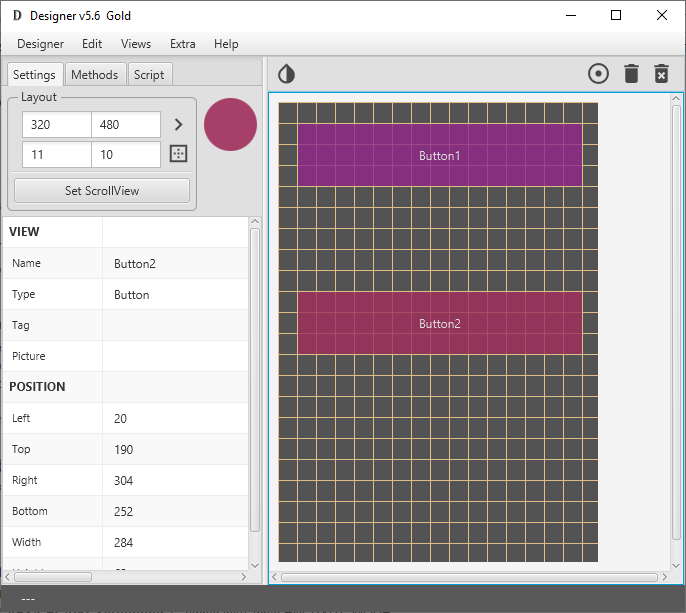Click the trash can icon with X

pos(661,73)
